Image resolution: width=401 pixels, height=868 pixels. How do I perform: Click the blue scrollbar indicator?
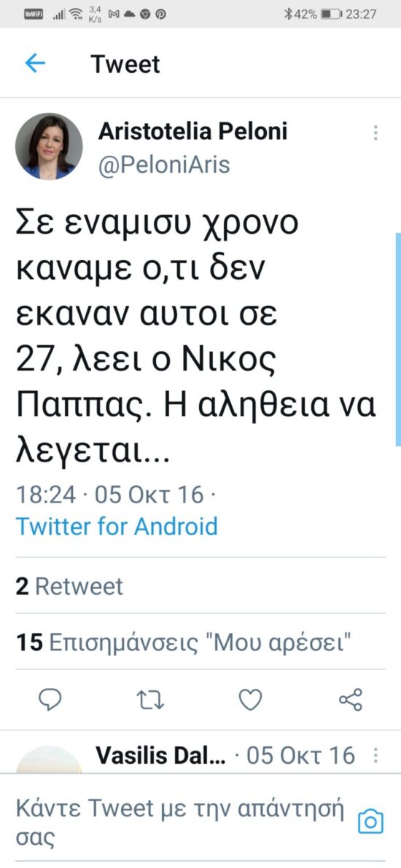click(x=397, y=339)
